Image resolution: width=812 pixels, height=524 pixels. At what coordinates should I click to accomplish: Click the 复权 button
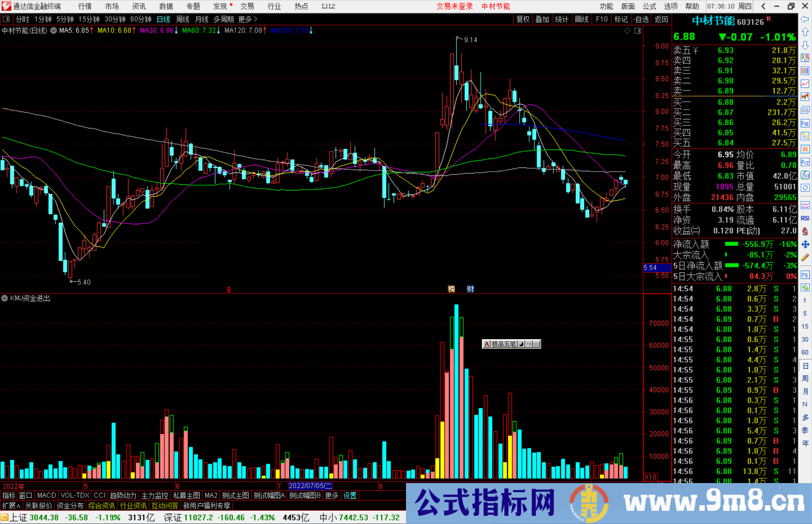(x=523, y=19)
